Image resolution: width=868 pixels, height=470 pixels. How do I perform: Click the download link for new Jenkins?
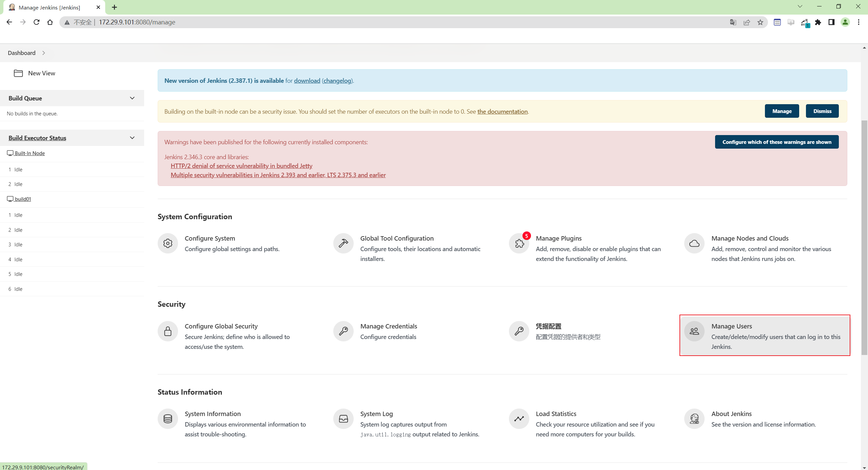(x=307, y=81)
